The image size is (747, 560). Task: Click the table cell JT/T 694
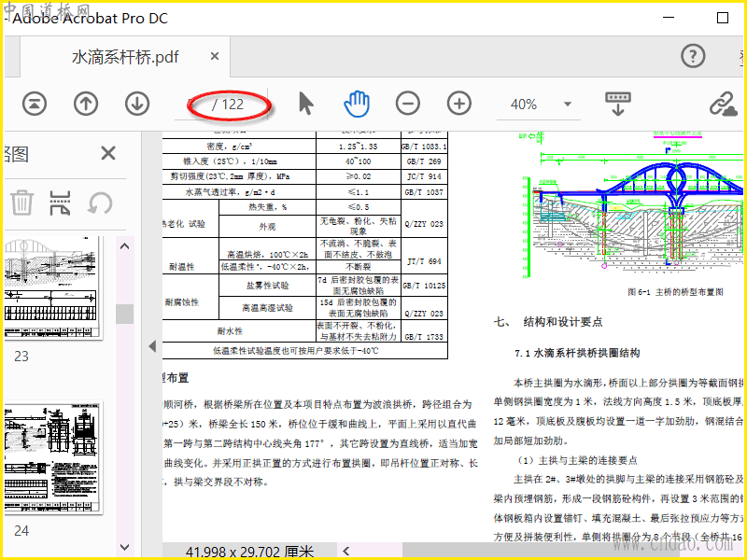[424, 261]
